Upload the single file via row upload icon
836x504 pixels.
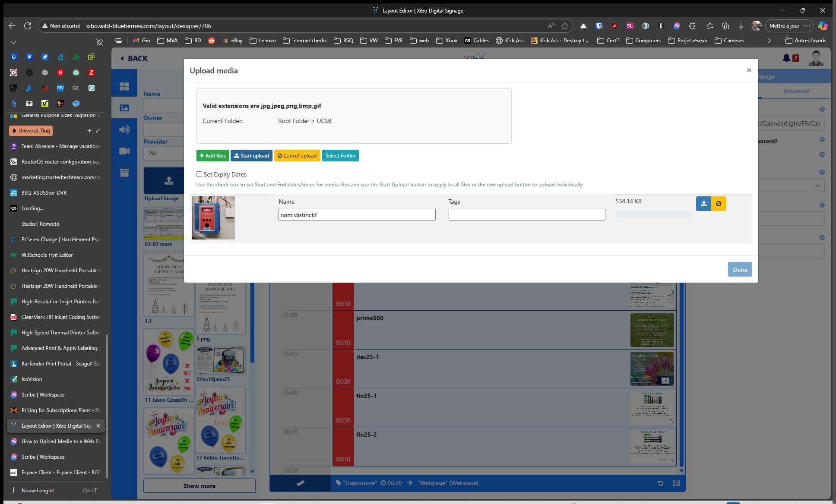(x=703, y=204)
